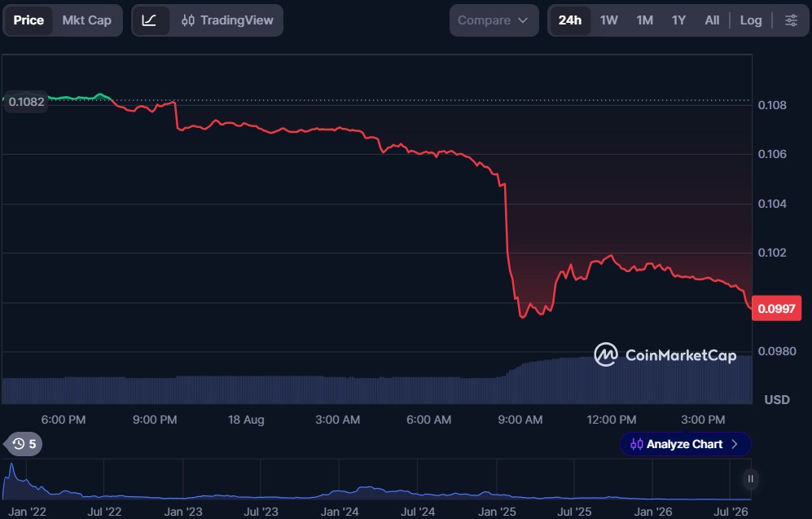812x519 pixels.
Task: Click the 0.104 axis value
Action: click(x=772, y=204)
